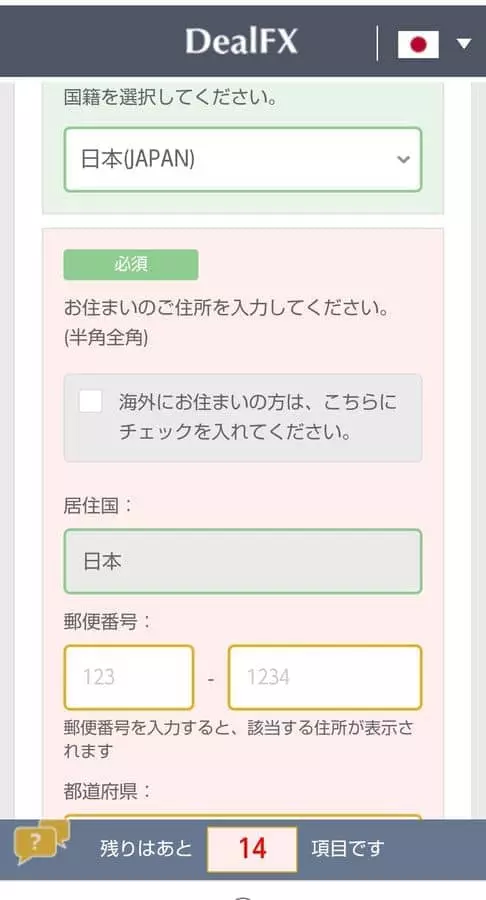The image size is (486, 900).
Task: Click the 残りはあと text in footer
Action: pyautogui.click(x=146, y=849)
